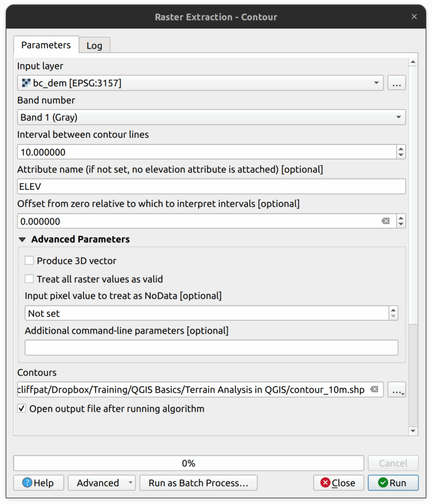Open the Help documentation
The width and height of the screenshot is (432, 504).
38,483
